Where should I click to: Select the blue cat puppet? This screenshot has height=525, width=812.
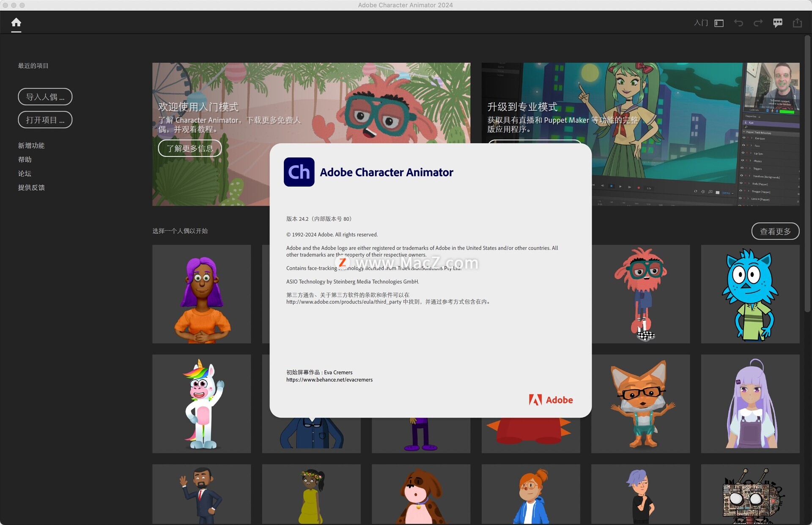pos(750,294)
